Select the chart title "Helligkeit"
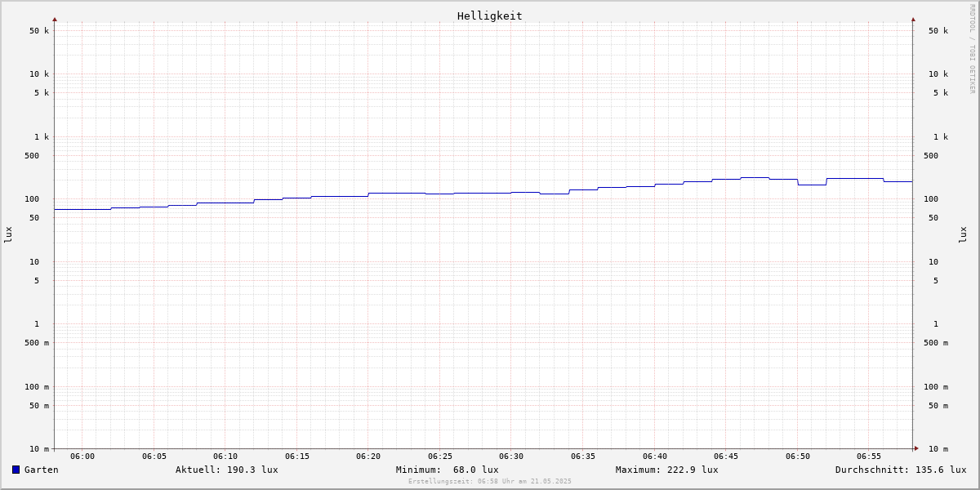This screenshot has width=980, height=490. tap(490, 16)
